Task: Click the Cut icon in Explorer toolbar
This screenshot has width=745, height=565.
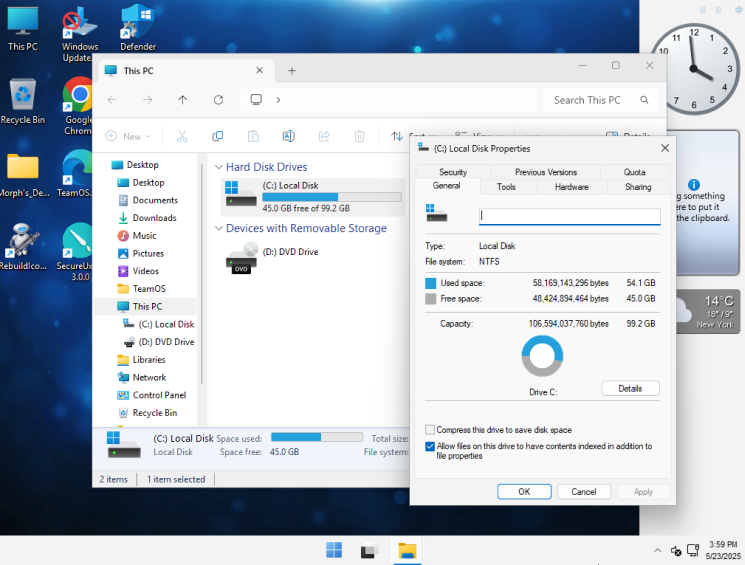Action: pyautogui.click(x=182, y=136)
